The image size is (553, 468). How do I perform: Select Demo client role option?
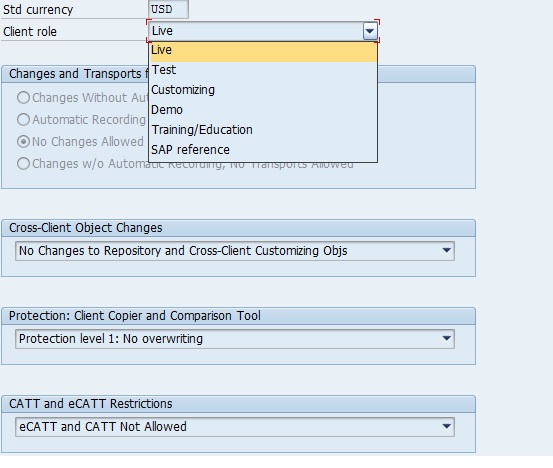point(263,110)
